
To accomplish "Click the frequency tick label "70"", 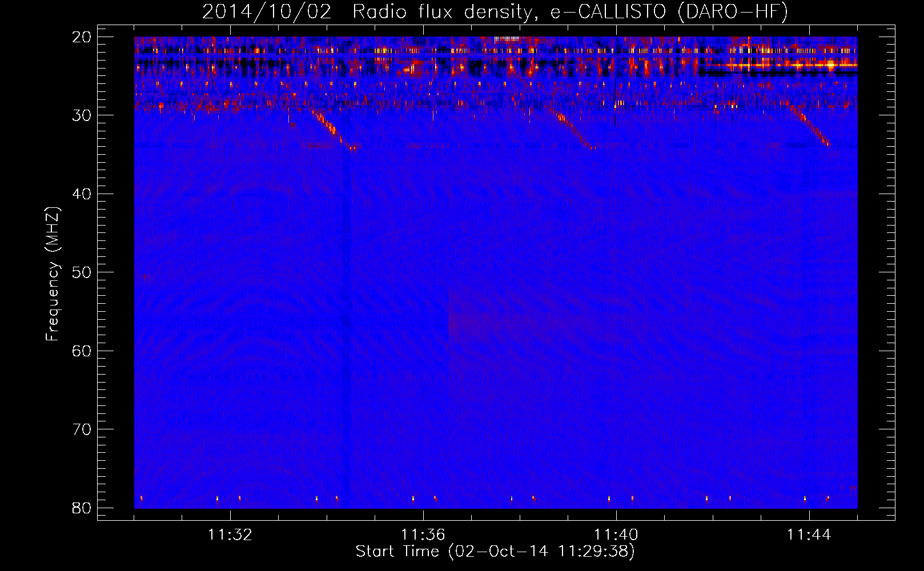I will point(82,429).
